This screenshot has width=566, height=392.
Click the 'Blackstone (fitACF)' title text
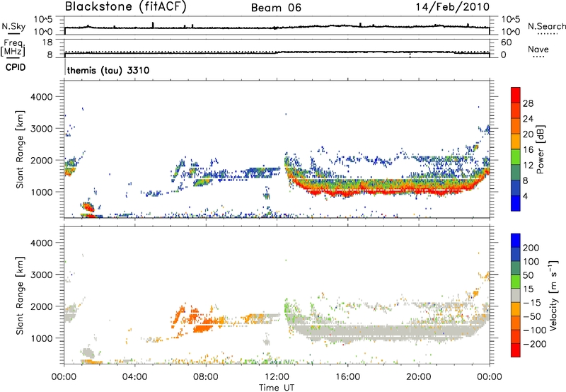click(126, 7)
